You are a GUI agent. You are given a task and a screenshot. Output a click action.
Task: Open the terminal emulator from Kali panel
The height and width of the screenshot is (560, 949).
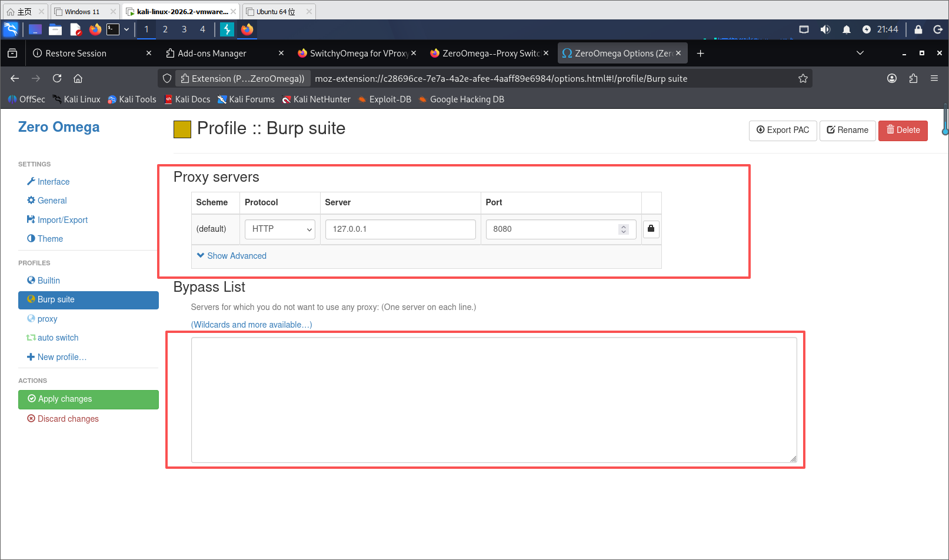tap(113, 29)
